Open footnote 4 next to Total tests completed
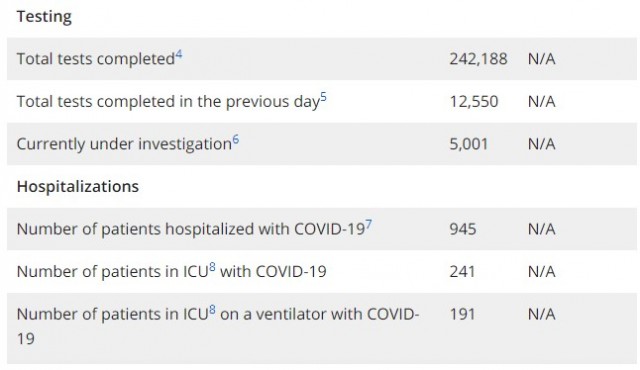640x370 pixels. 179,55
